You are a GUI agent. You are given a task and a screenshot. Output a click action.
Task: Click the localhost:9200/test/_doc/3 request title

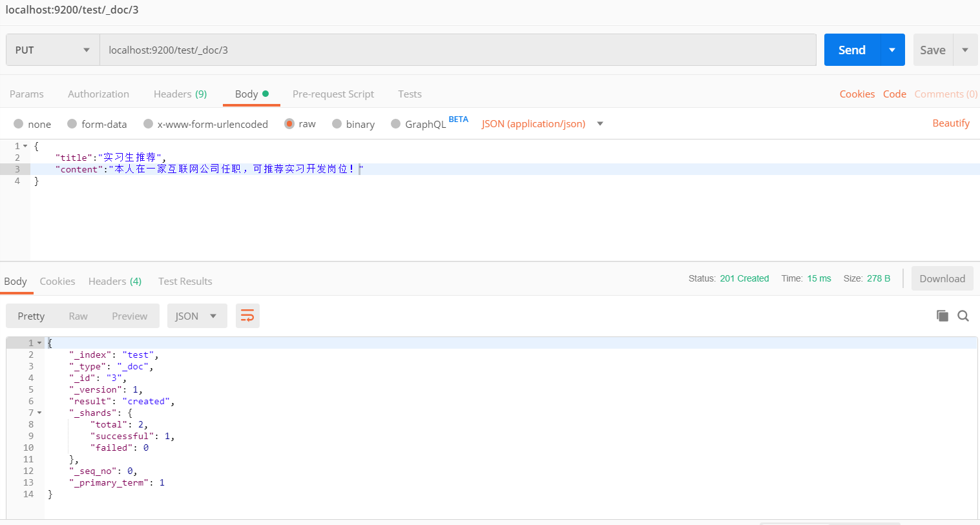click(72, 10)
